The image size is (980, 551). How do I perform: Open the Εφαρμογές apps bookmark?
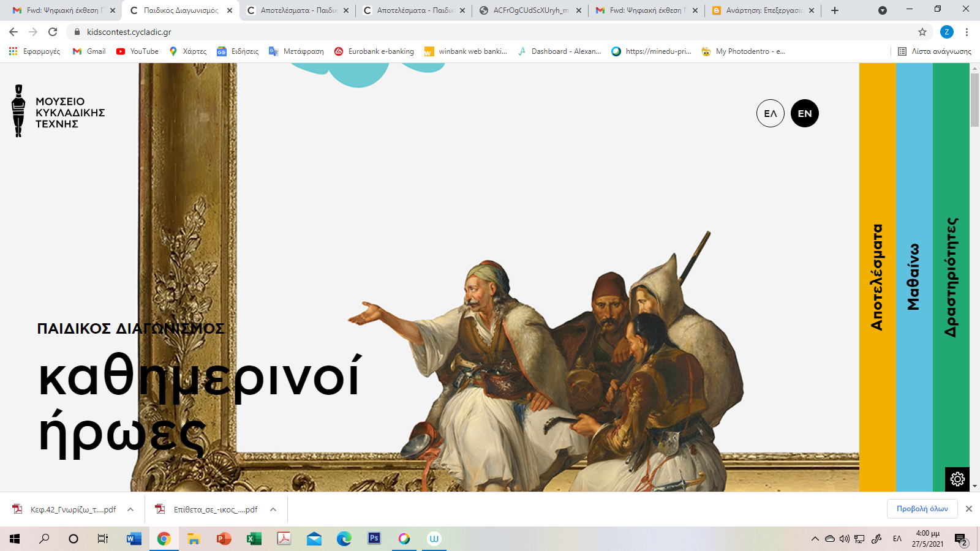click(34, 51)
